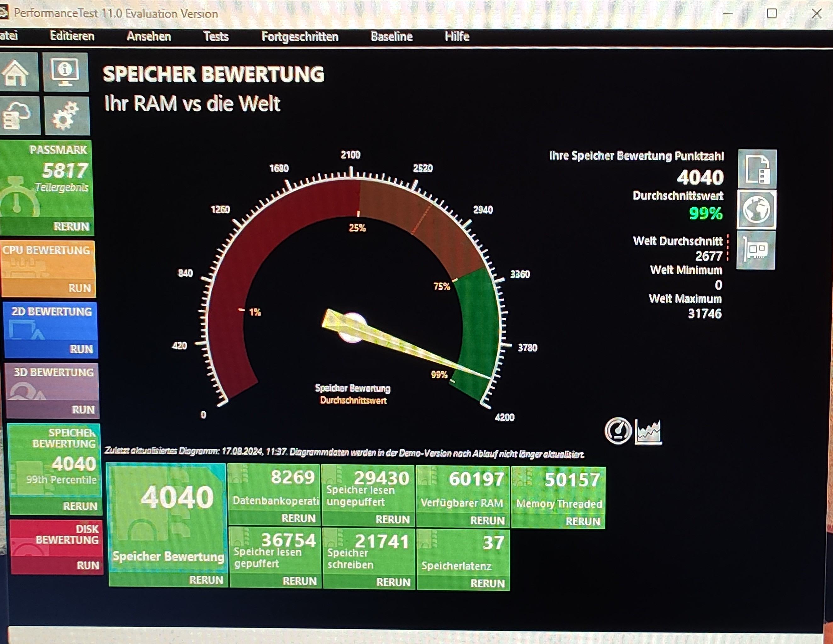Click the memory card hardware icon
The height and width of the screenshot is (644, 833).
coord(756,250)
